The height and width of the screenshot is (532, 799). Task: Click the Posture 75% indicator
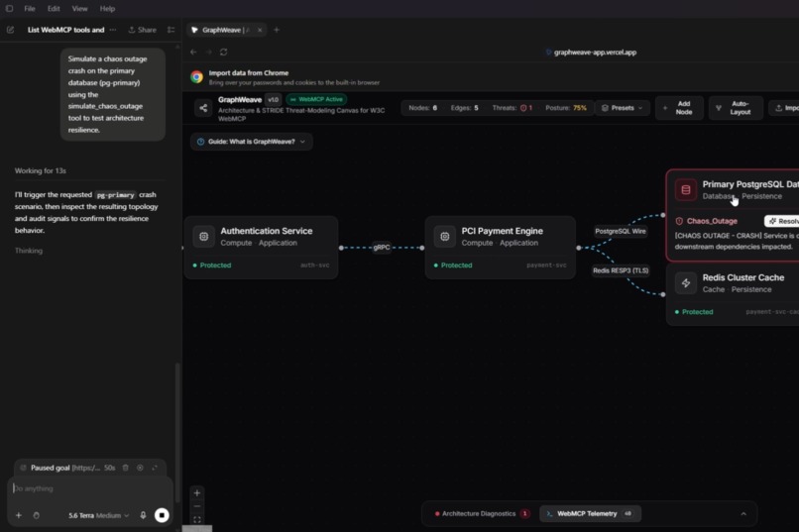point(566,108)
